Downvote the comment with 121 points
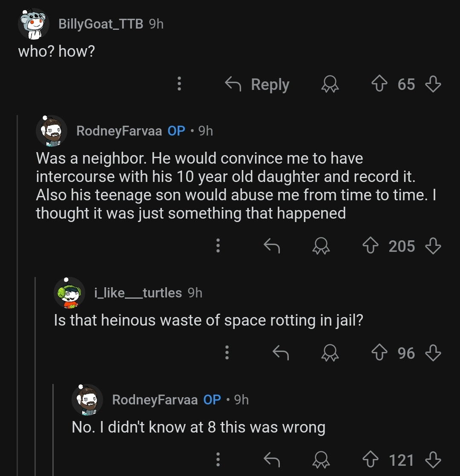The width and height of the screenshot is (460, 476). tap(434, 460)
